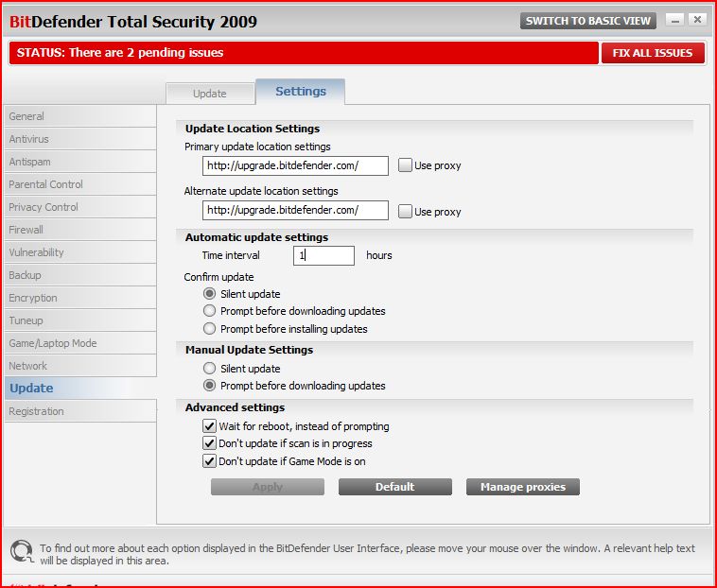Viewport: 717px width, 588px height.
Task: Click the help headset icon in footer
Action: 22,551
